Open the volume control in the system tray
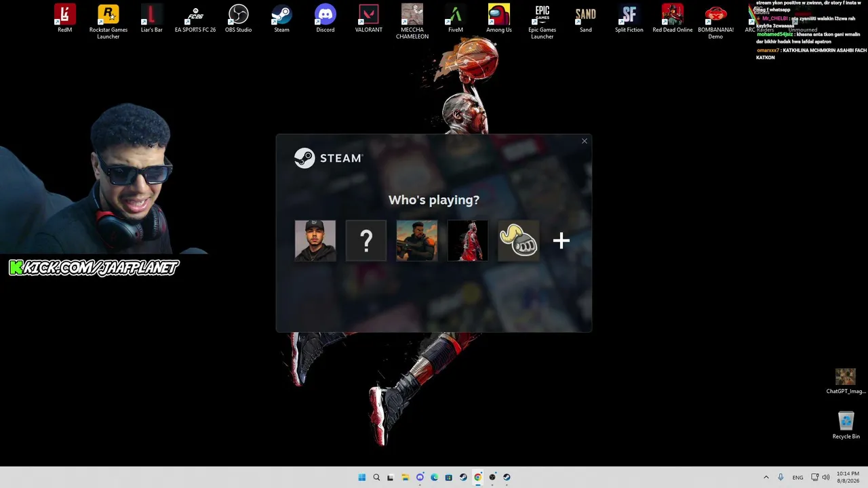868x488 pixels. point(825,477)
